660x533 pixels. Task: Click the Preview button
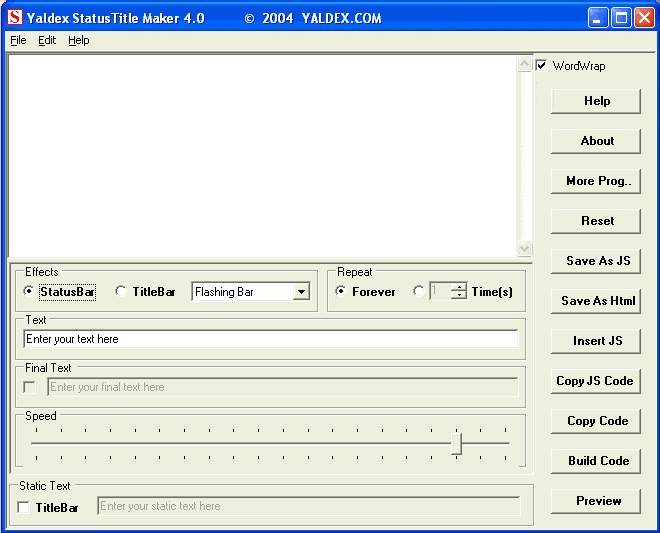coord(596,501)
